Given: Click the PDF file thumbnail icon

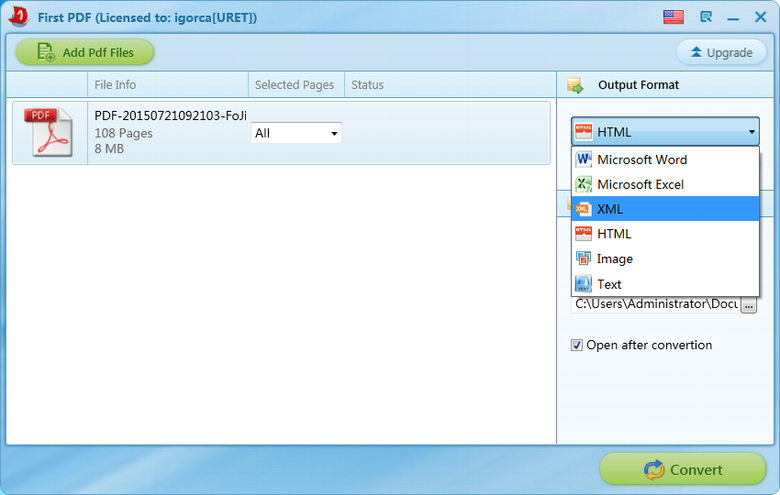Looking at the screenshot, I should 50,133.
